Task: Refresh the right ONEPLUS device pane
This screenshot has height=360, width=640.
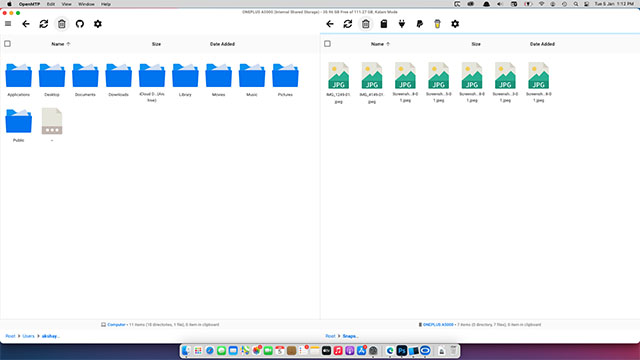Action: pyautogui.click(x=348, y=24)
